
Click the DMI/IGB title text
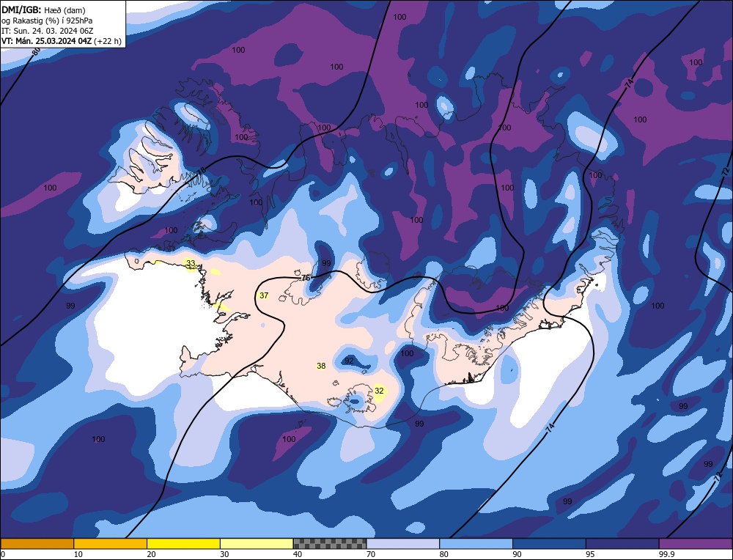point(21,10)
